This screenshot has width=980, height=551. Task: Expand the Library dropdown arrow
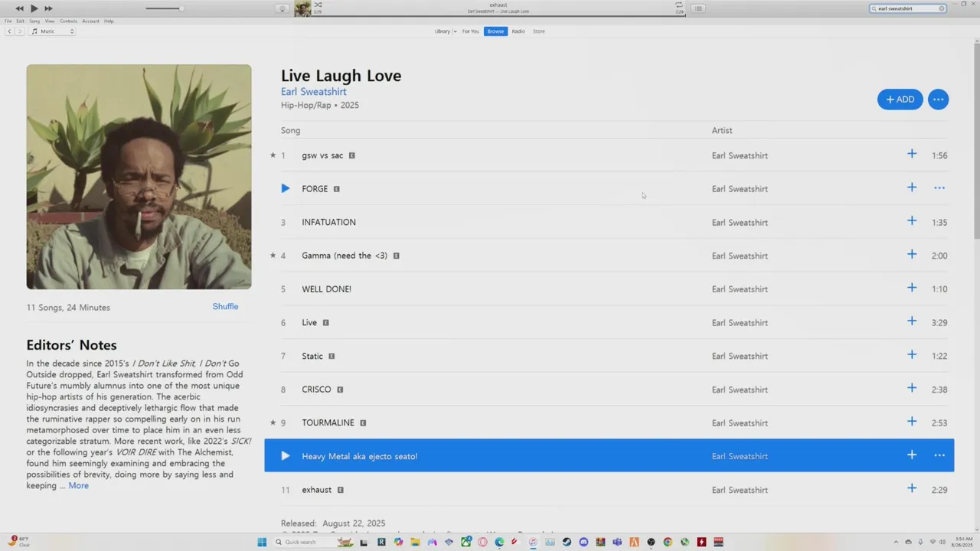pyautogui.click(x=455, y=31)
